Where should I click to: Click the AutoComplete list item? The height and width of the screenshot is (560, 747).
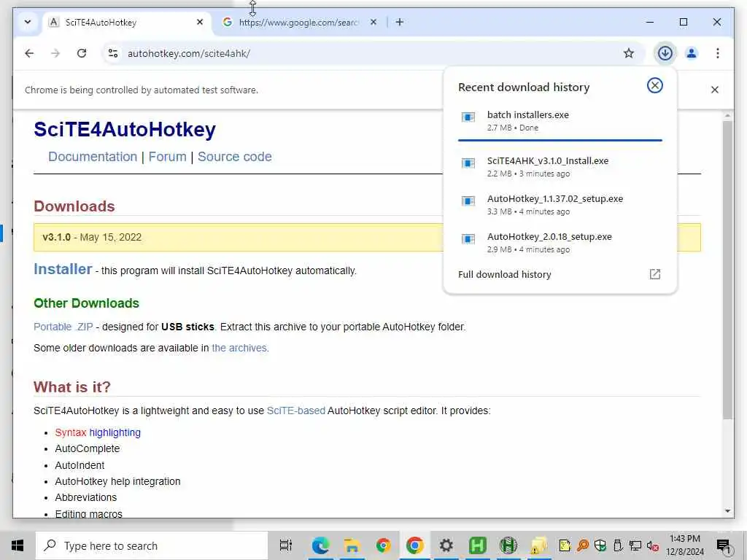(x=88, y=448)
